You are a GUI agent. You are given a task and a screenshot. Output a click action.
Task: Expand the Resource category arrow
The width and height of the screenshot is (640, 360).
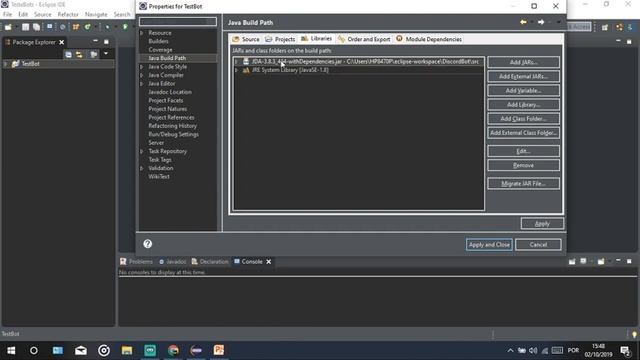[142, 33]
